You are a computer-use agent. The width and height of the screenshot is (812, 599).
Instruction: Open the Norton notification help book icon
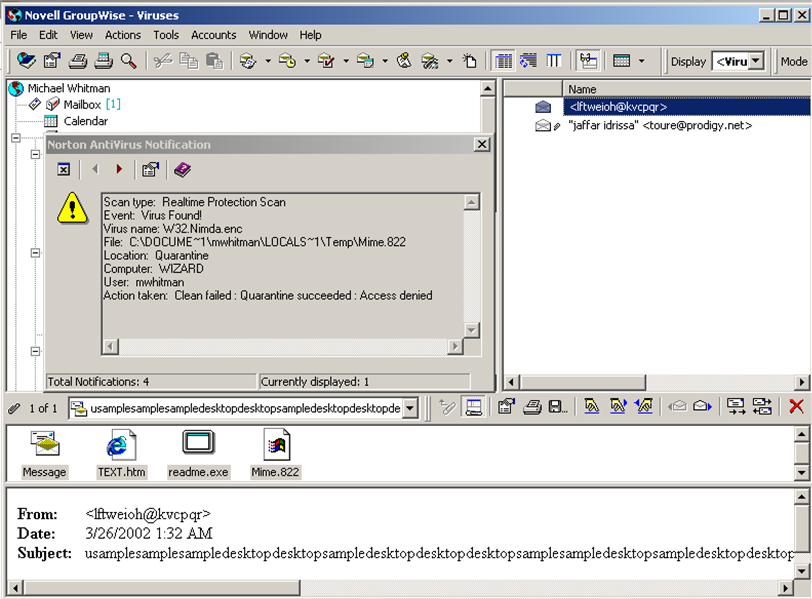[x=182, y=169]
